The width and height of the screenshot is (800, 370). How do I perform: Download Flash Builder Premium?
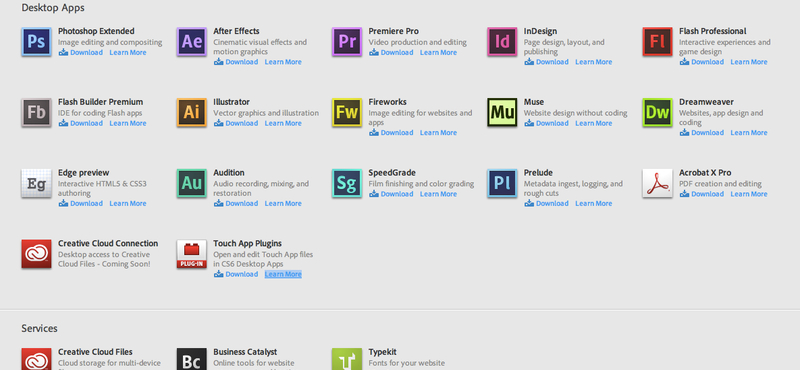click(x=81, y=123)
